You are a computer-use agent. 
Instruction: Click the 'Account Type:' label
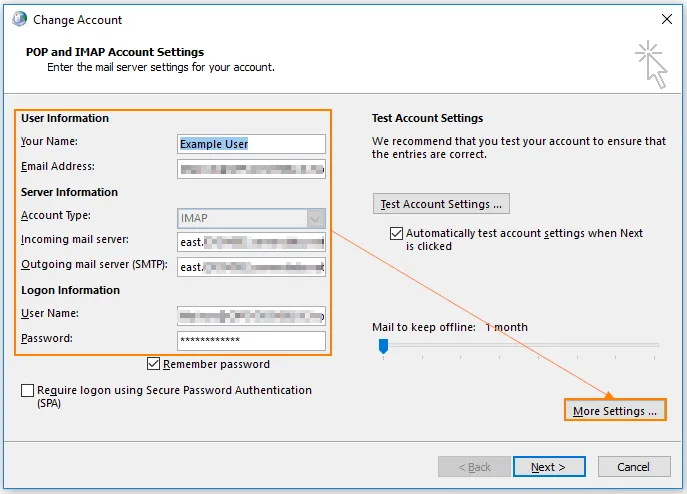pos(56,215)
